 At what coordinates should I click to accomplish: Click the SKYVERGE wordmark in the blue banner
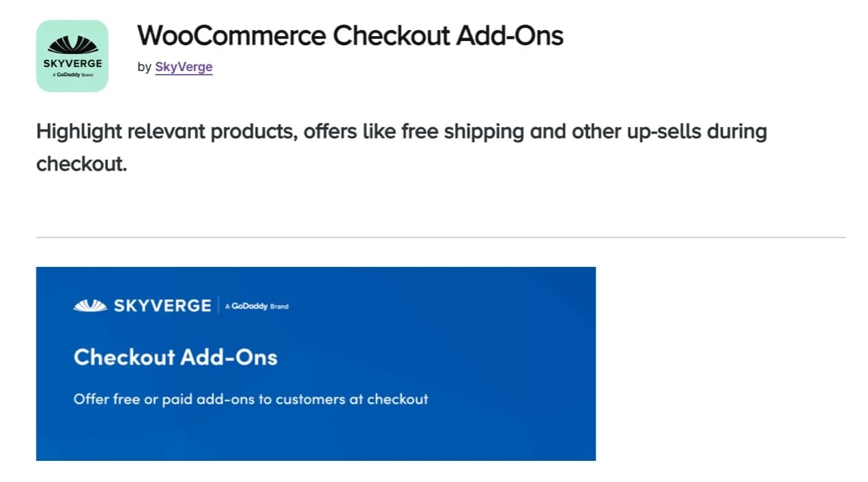point(162,306)
